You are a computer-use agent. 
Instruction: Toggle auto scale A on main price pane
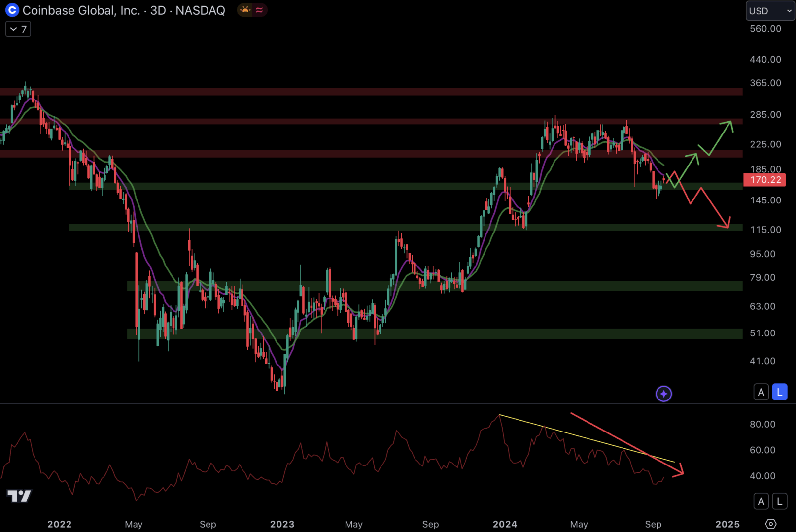coord(761,392)
